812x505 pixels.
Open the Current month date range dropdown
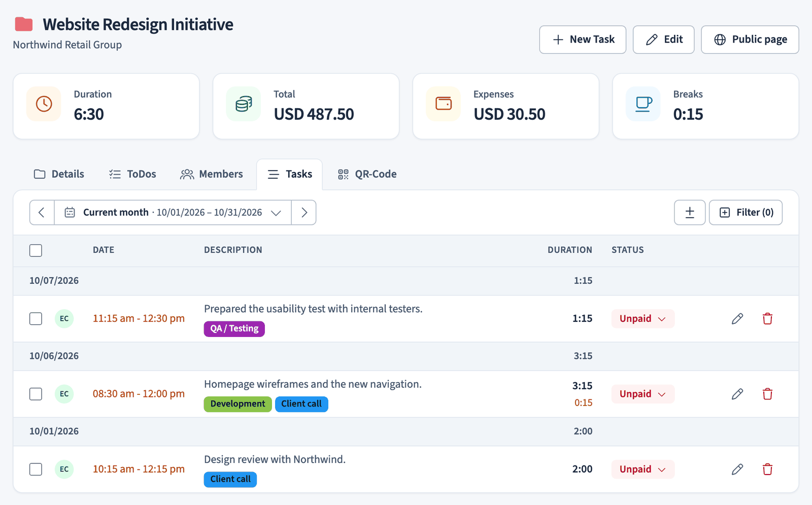point(173,213)
